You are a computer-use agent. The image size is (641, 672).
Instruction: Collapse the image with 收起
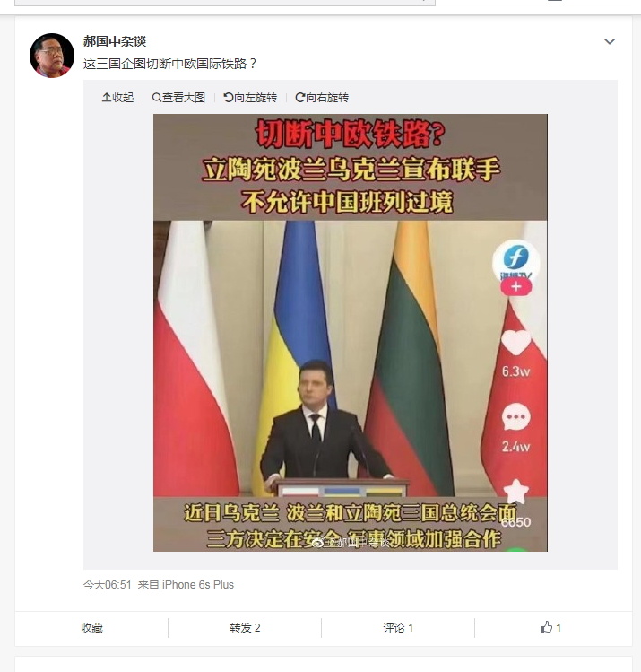(117, 98)
